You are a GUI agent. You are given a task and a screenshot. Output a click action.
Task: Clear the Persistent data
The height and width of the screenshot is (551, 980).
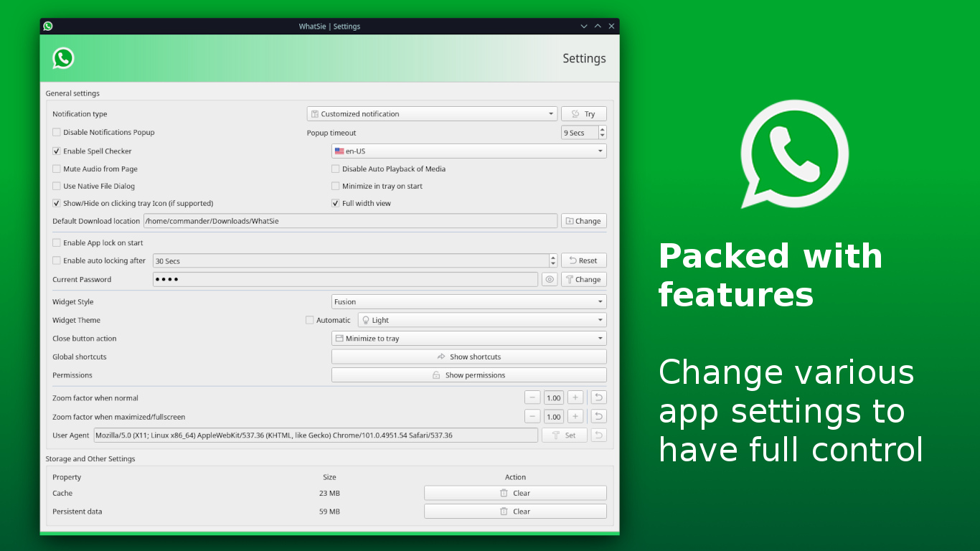[515, 512]
